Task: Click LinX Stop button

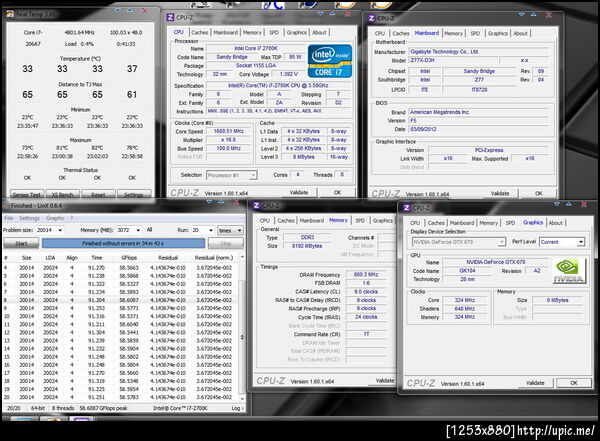Action: point(226,243)
